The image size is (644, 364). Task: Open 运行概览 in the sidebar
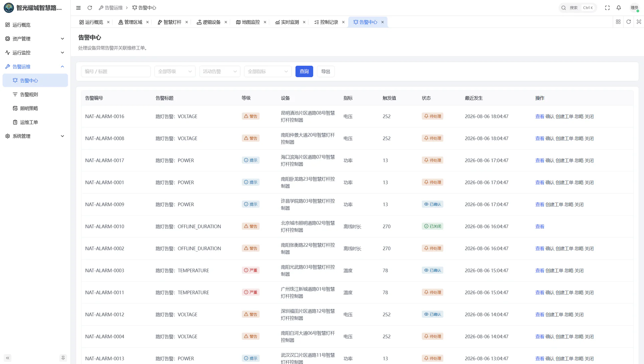click(35, 25)
